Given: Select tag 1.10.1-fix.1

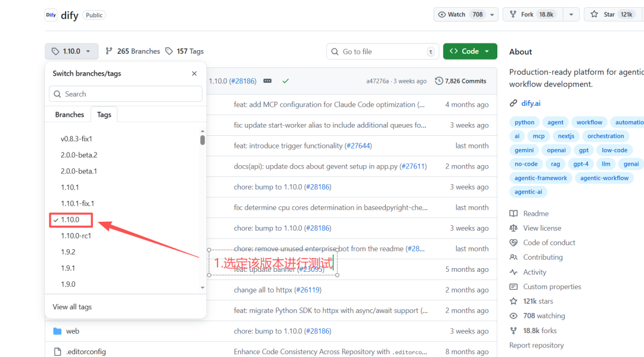Looking at the screenshot, I should [77, 203].
